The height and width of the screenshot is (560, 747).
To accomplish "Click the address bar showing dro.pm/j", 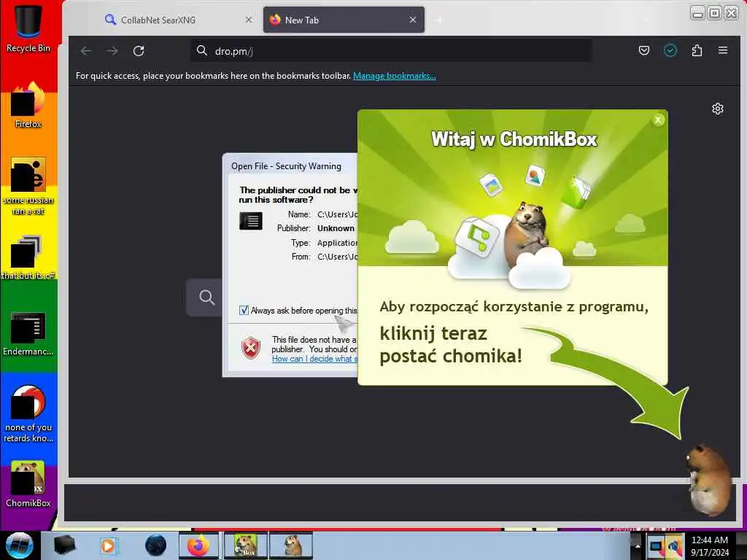I will point(391,51).
